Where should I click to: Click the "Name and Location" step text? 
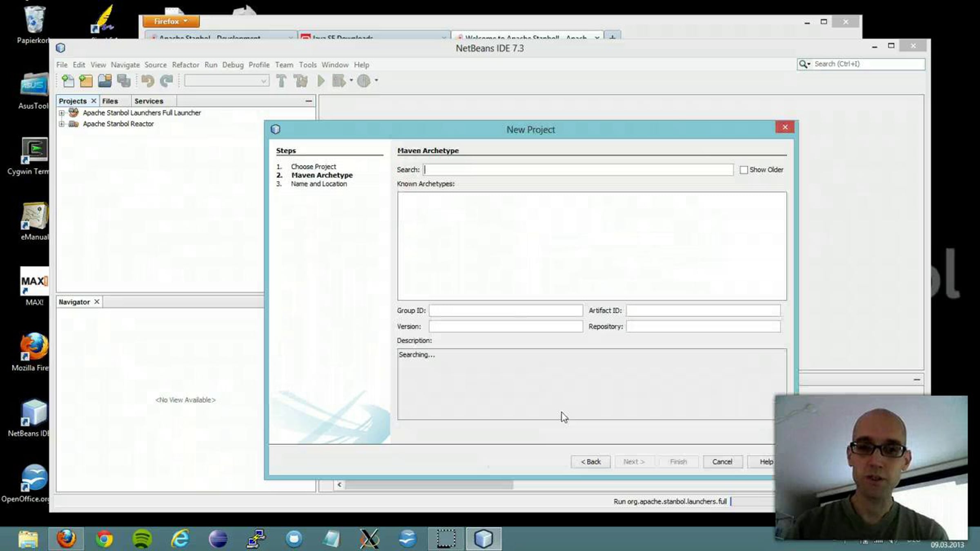(x=319, y=184)
